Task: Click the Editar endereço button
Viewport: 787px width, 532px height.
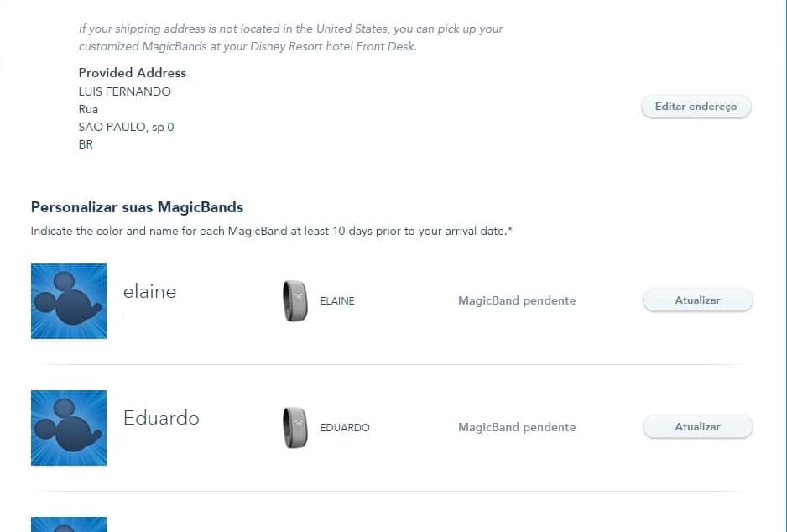Action: pyautogui.click(x=696, y=107)
